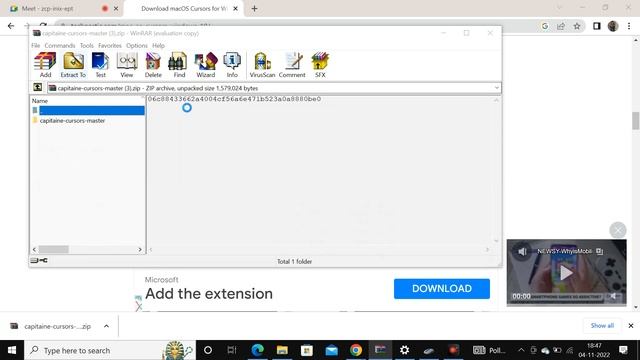The image size is (640, 360).
Task: Click the Add toolbar icon in WinRAR
Action: click(x=45, y=65)
